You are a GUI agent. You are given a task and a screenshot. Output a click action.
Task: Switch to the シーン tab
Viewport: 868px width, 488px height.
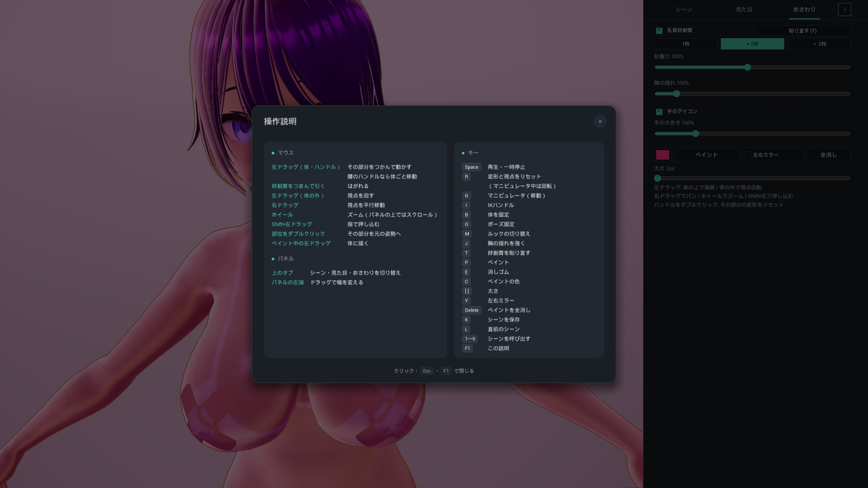(684, 10)
